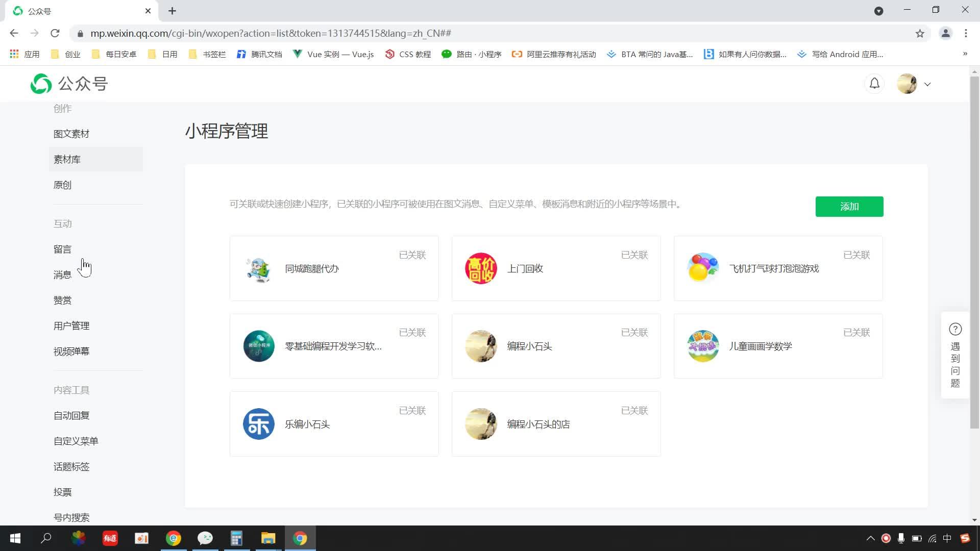Open the 应用 apps bookmark
980x551 pixels.
click(x=24, y=54)
